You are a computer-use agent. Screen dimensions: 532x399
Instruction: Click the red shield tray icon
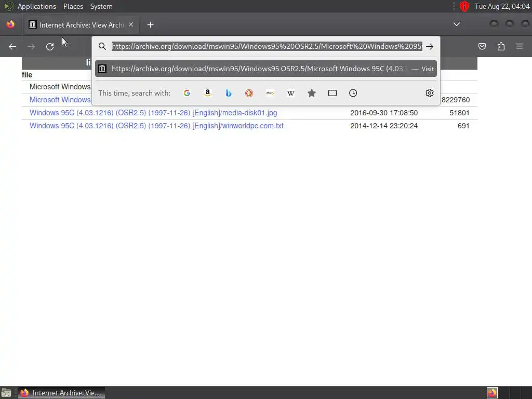click(464, 6)
